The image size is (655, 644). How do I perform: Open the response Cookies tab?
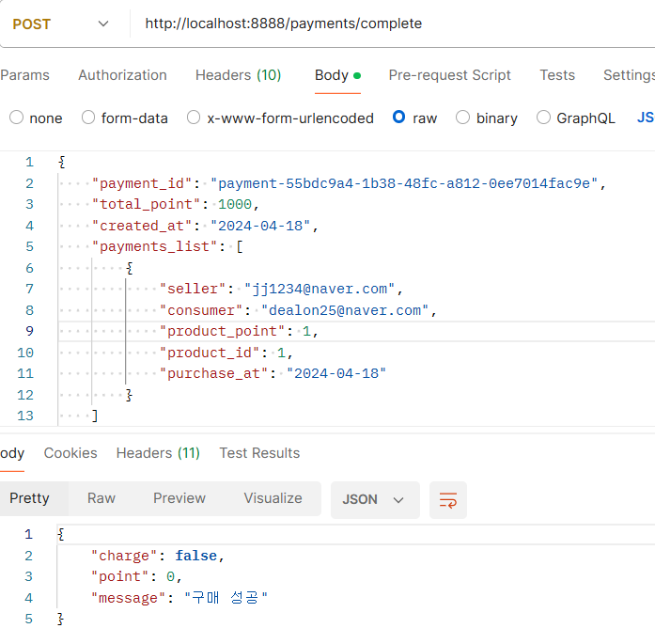tap(70, 453)
